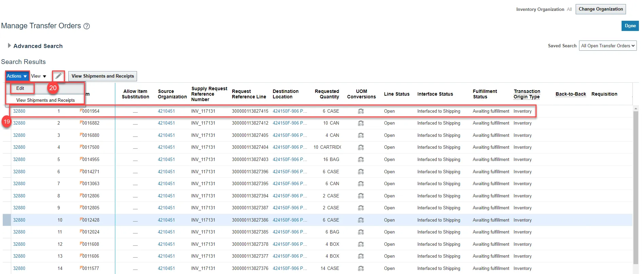Click UOM Conversions icon for line 10
This screenshot has width=644, height=274.
click(x=361, y=220)
